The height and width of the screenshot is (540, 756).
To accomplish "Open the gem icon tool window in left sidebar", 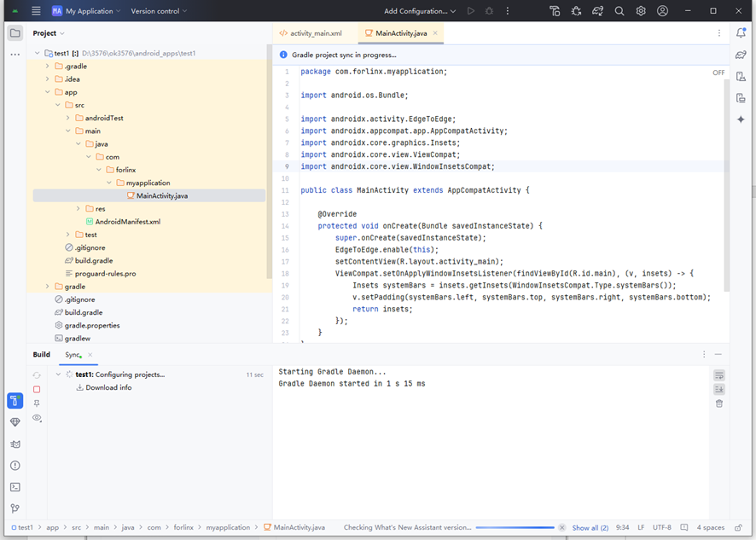I will pyautogui.click(x=15, y=422).
